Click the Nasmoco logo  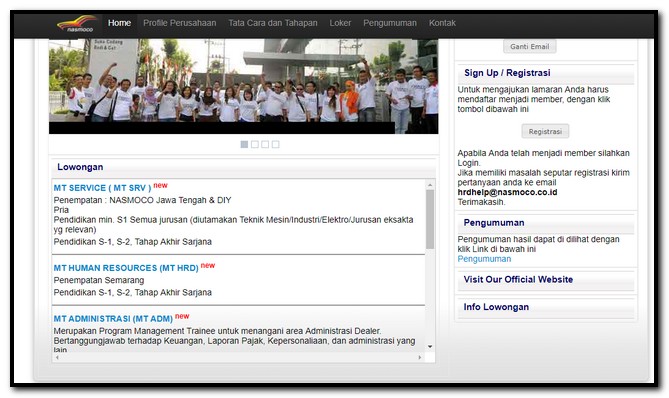(x=76, y=23)
